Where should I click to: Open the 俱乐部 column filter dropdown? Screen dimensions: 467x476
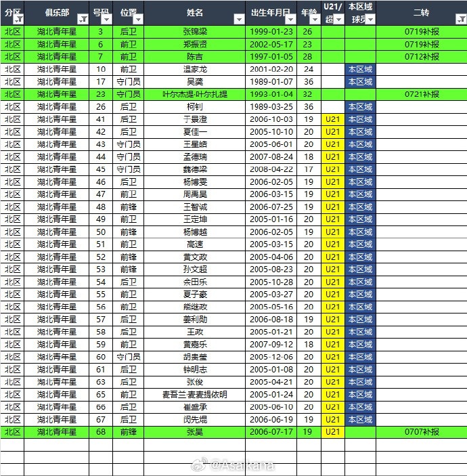[83, 20]
